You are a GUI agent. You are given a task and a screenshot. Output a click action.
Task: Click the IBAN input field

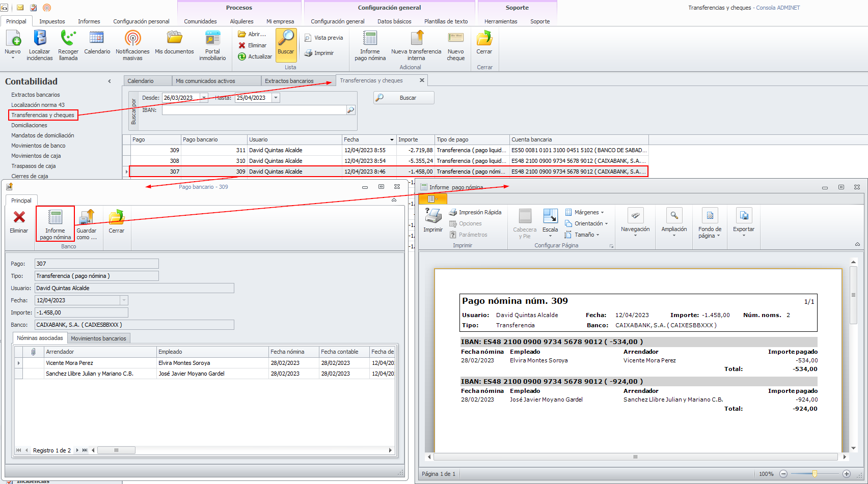click(254, 110)
